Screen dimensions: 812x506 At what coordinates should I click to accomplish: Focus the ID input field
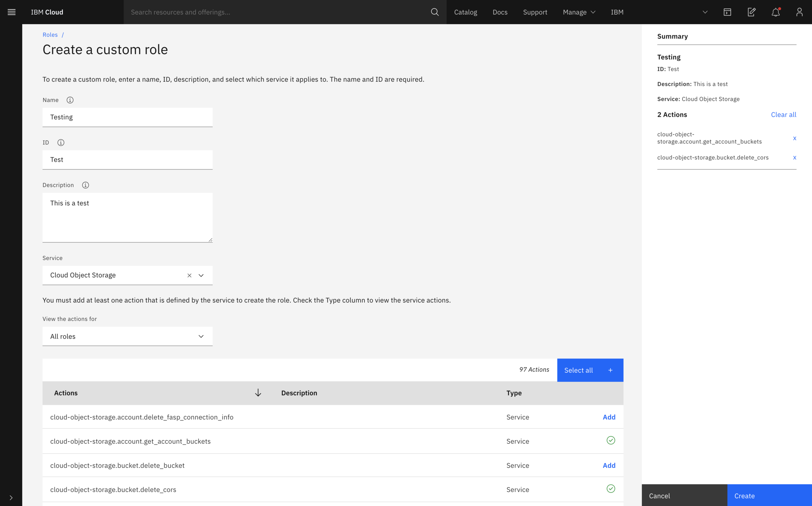[128, 160]
